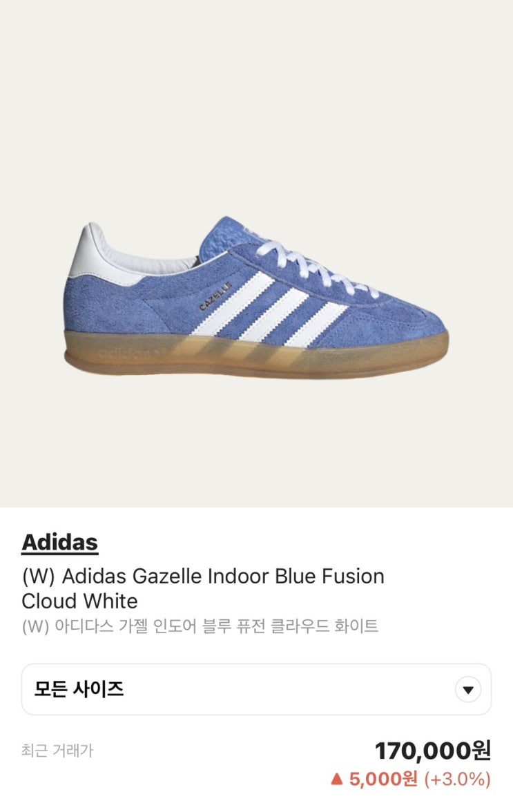Click the 5,000원 price change amount
This screenshot has width=513, height=812.
tap(383, 778)
